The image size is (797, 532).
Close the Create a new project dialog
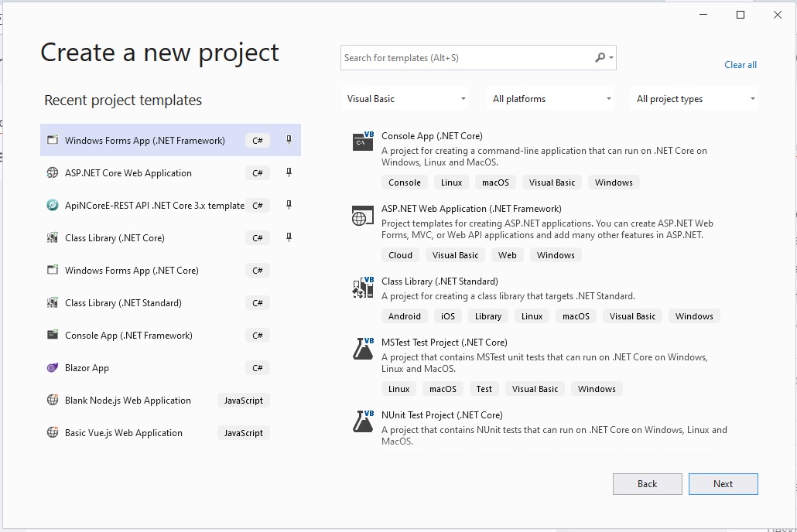(777, 15)
